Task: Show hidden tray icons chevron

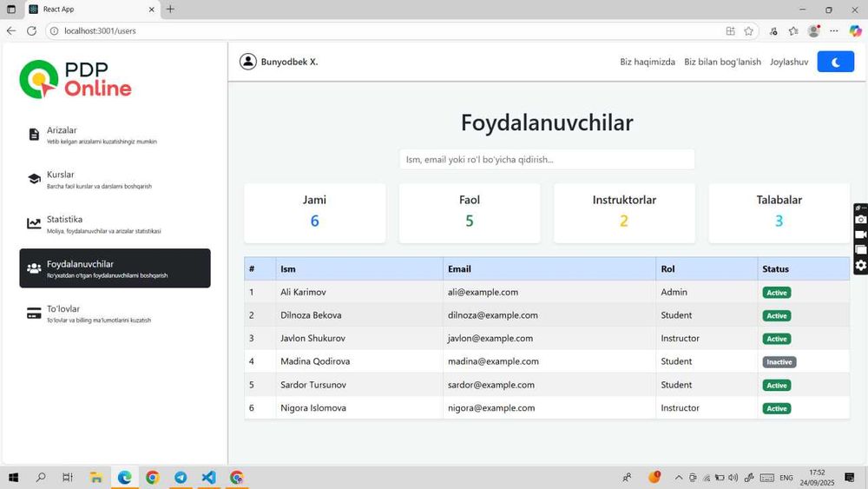Action: point(678,478)
